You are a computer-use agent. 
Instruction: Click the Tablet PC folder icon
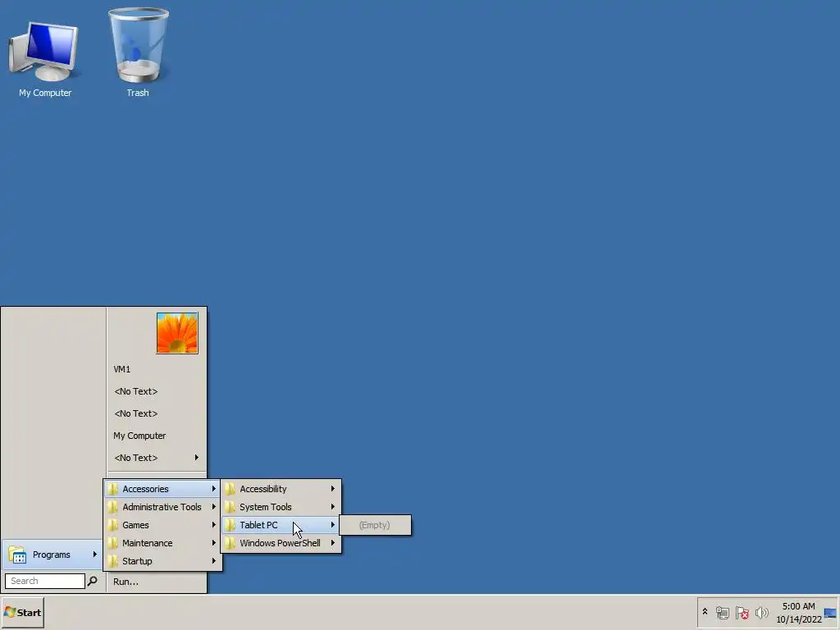(x=230, y=525)
